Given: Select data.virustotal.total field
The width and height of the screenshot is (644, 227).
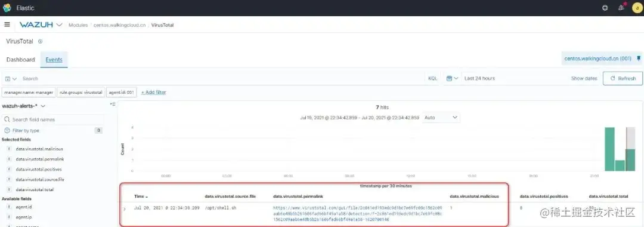Looking at the screenshot, I should click(35, 189).
